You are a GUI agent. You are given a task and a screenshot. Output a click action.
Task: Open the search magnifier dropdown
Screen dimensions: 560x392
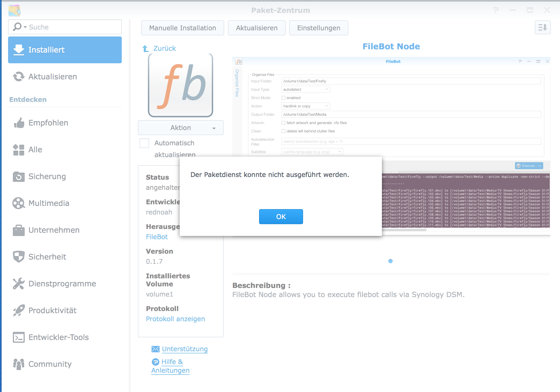click(20, 27)
